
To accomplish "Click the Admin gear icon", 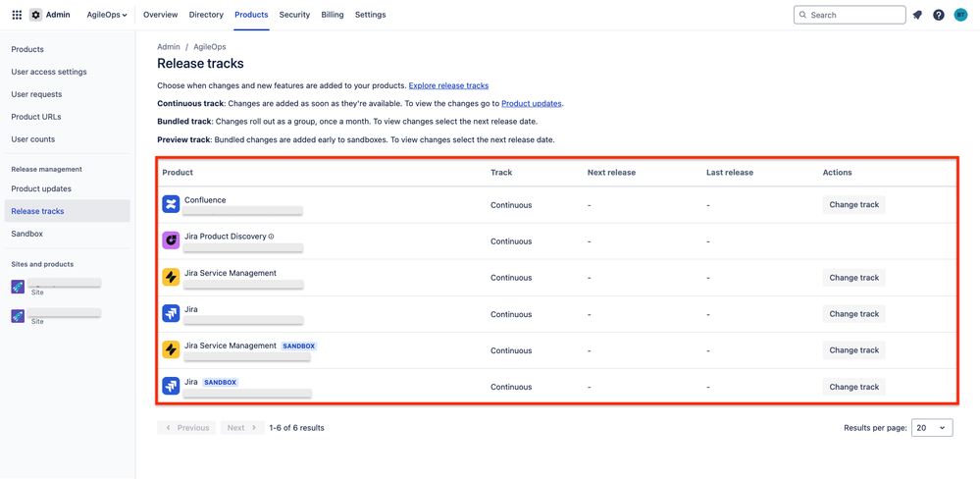I will pos(35,15).
